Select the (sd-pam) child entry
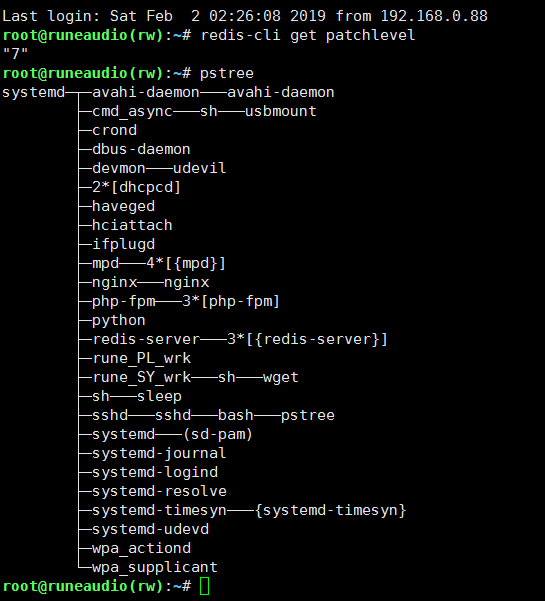Image resolution: width=545 pixels, height=601 pixels. [x=218, y=434]
